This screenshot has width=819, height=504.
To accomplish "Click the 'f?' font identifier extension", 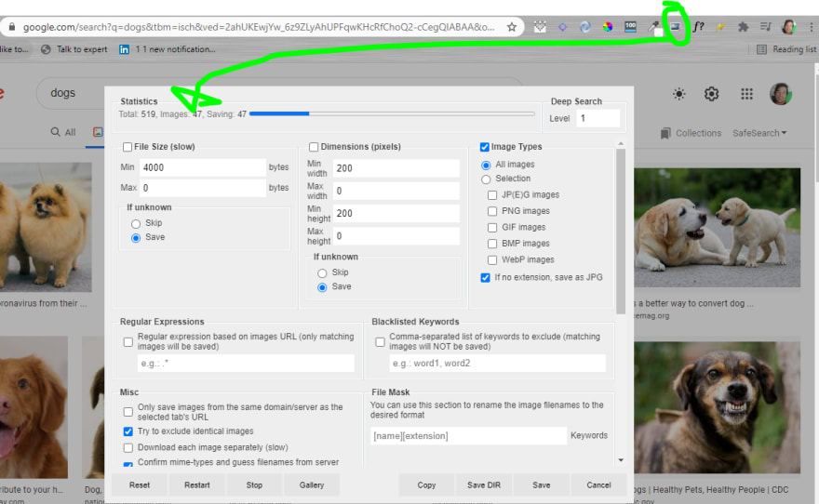I will pyautogui.click(x=698, y=27).
